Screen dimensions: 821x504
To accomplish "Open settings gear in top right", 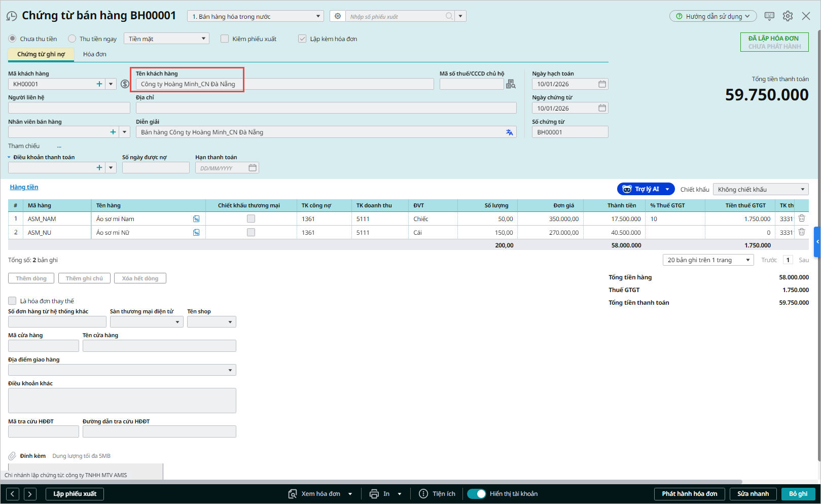I will 788,16.
